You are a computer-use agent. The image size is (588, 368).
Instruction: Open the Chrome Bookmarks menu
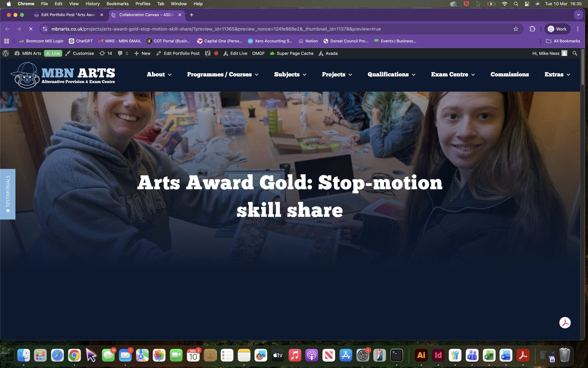pyautogui.click(x=118, y=4)
